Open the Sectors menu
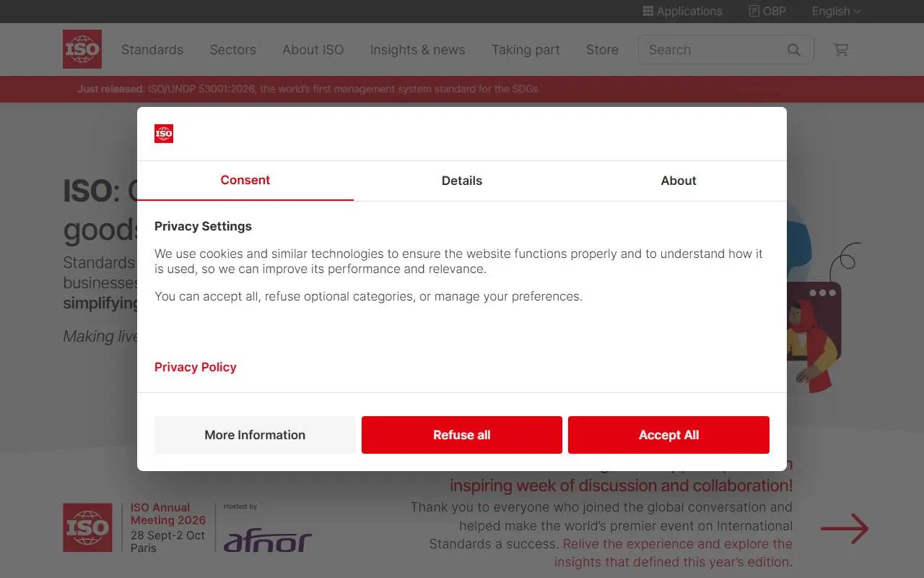The width and height of the screenshot is (924, 578). (x=232, y=50)
